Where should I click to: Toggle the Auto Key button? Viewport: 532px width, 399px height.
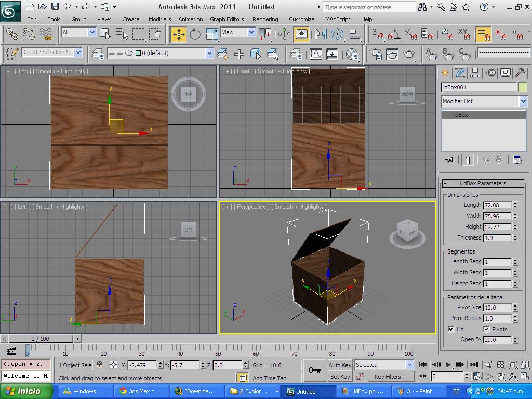pos(340,365)
